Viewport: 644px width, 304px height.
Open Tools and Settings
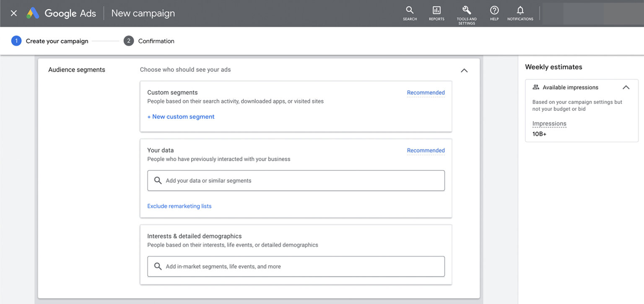[x=466, y=11]
